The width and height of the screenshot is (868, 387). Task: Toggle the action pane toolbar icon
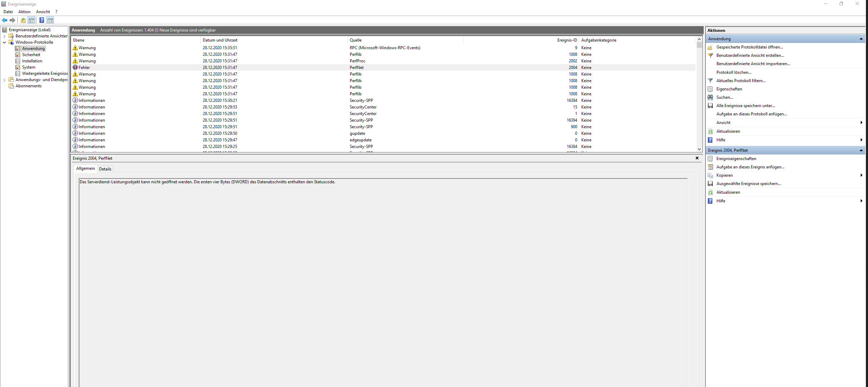click(50, 20)
